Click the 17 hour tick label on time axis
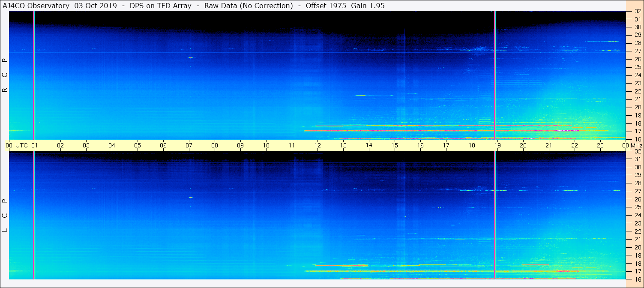 446,145
